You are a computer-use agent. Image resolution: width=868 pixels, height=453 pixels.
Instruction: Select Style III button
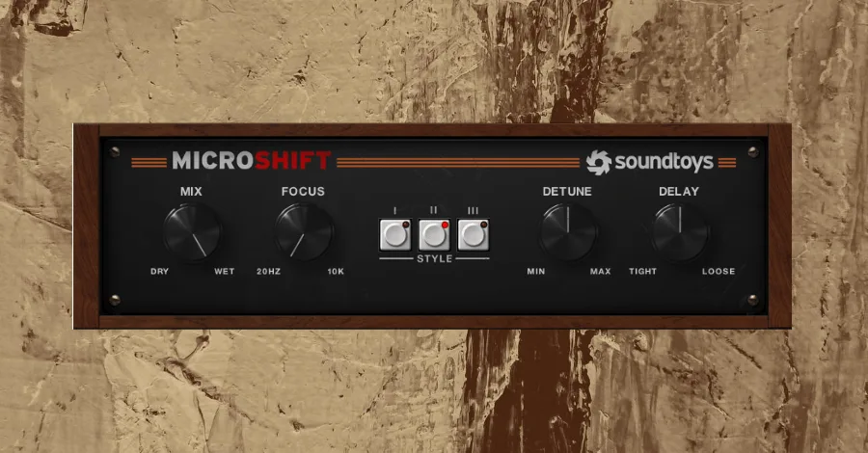click(x=474, y=234)
